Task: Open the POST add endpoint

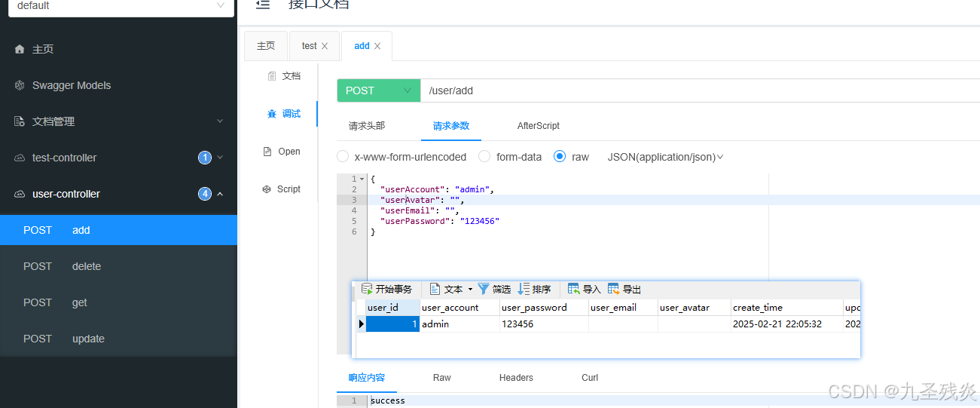Action: pyautogui.click(x=118, y=230)
